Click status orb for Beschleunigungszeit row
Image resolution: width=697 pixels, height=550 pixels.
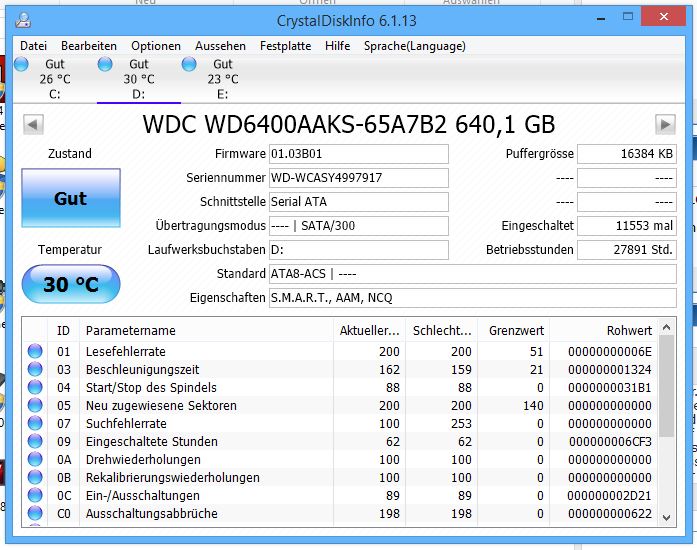pyautogui.click(x=35, y=369)
